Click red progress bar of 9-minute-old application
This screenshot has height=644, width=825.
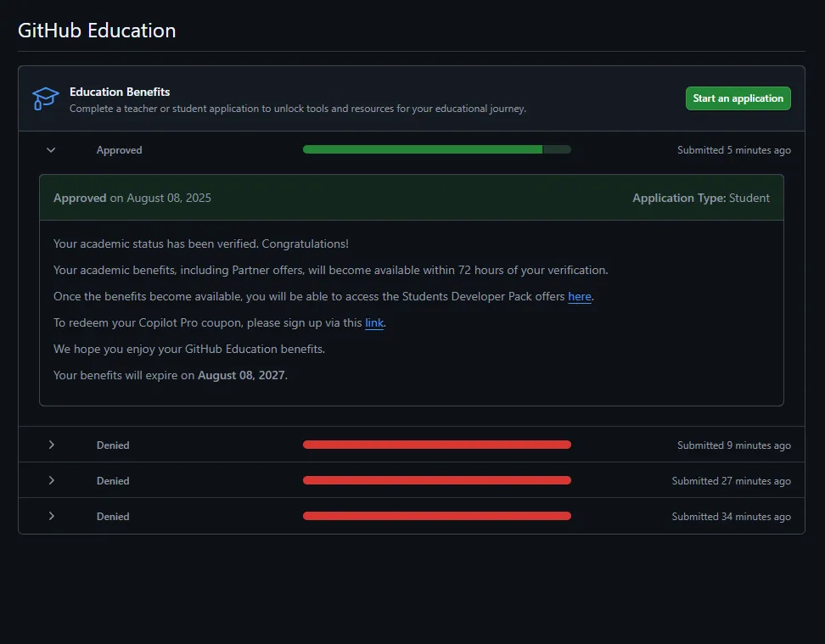point(436,445)
